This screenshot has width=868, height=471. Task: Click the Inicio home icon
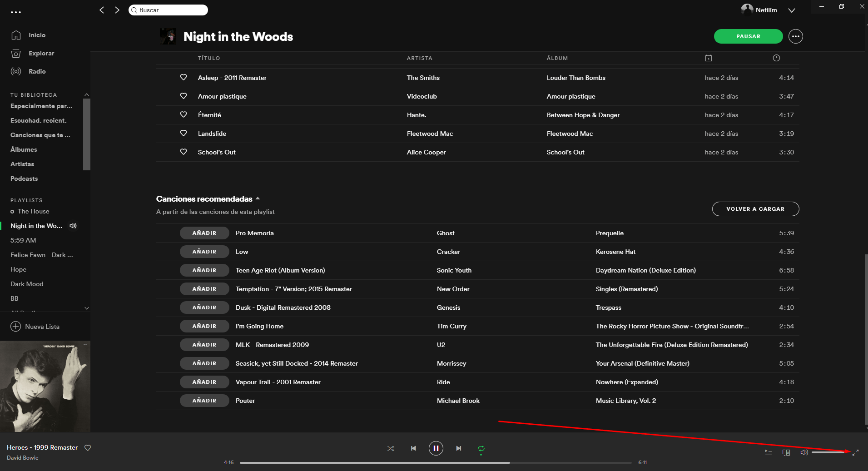point(16,35)
